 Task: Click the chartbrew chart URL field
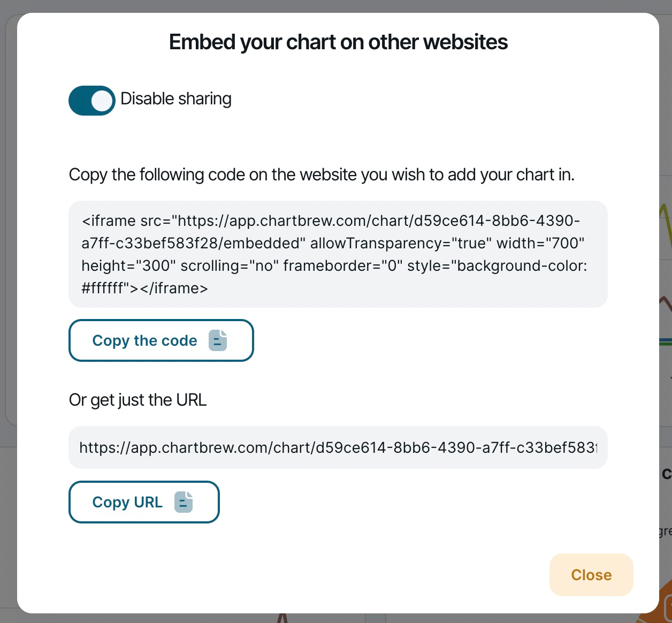point(337,447)
